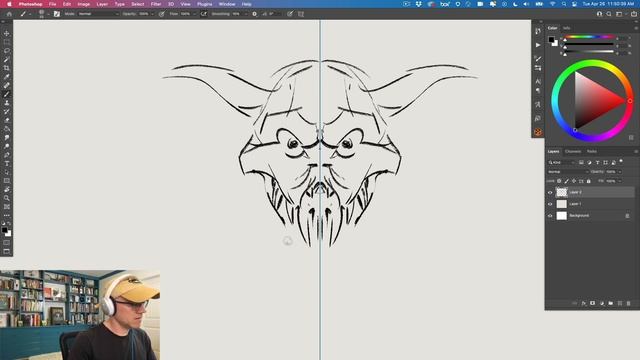This screenshot has width=640, height=360.
Task: Open the layer Kind filter dropdown
Action: (x=562, y=162)
